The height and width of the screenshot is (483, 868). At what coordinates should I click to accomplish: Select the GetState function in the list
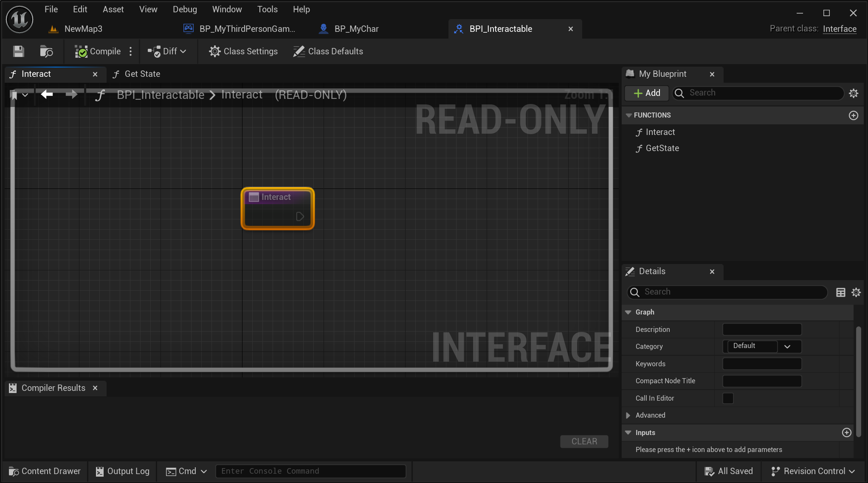click(x=662, y=148)
